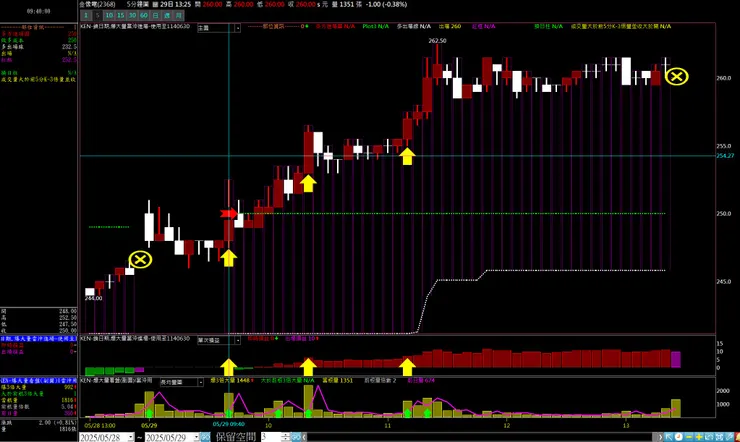Click the minus zoom-out icon

[x=689, y=437]
